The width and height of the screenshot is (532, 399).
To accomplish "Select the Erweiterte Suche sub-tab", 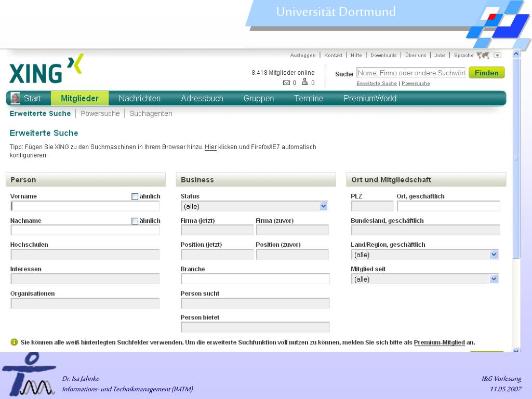I will (x=40, y=114).
